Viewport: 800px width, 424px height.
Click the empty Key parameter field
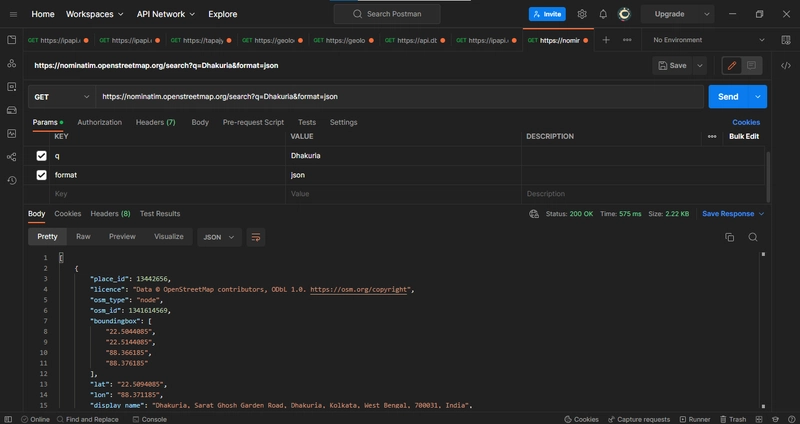coord(167,194)
